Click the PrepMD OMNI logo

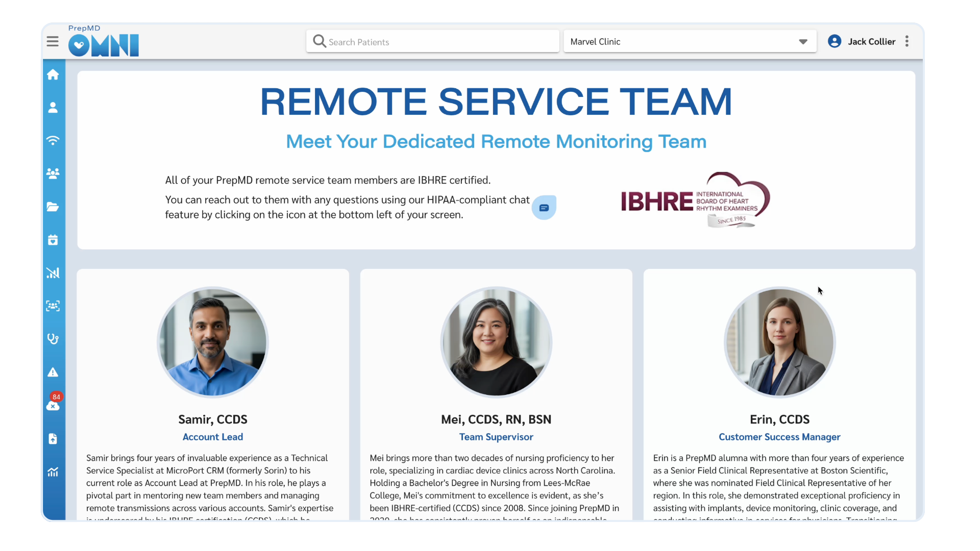[104, 41]
